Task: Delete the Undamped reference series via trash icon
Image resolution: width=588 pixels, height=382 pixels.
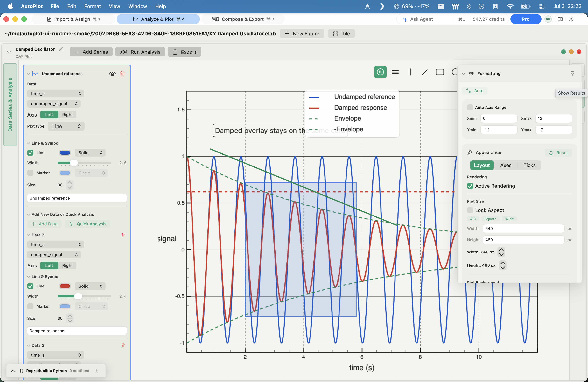Action: pos(122,74)
